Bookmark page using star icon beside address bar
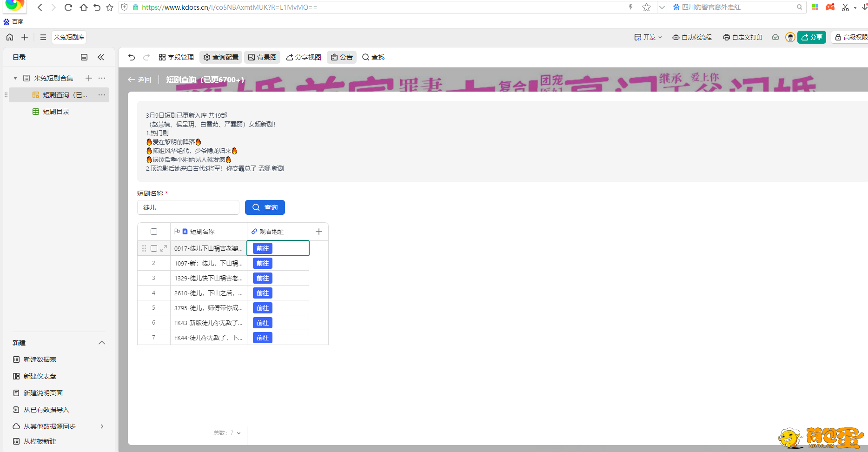Screen dimensions: 868x452 pos(110,7)
